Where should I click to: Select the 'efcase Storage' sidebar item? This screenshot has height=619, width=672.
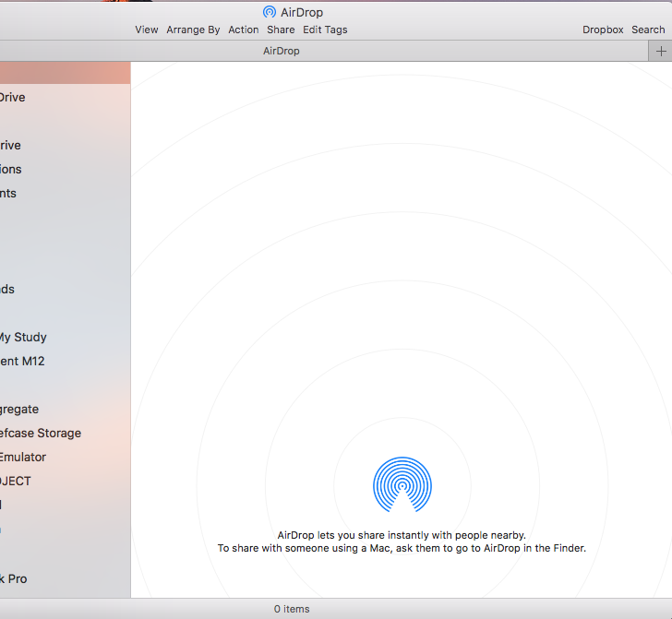(x=66, y=433)
